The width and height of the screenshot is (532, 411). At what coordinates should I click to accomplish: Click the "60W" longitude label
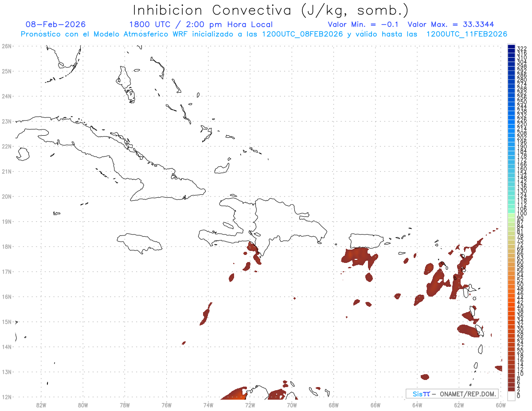point(501,405)
